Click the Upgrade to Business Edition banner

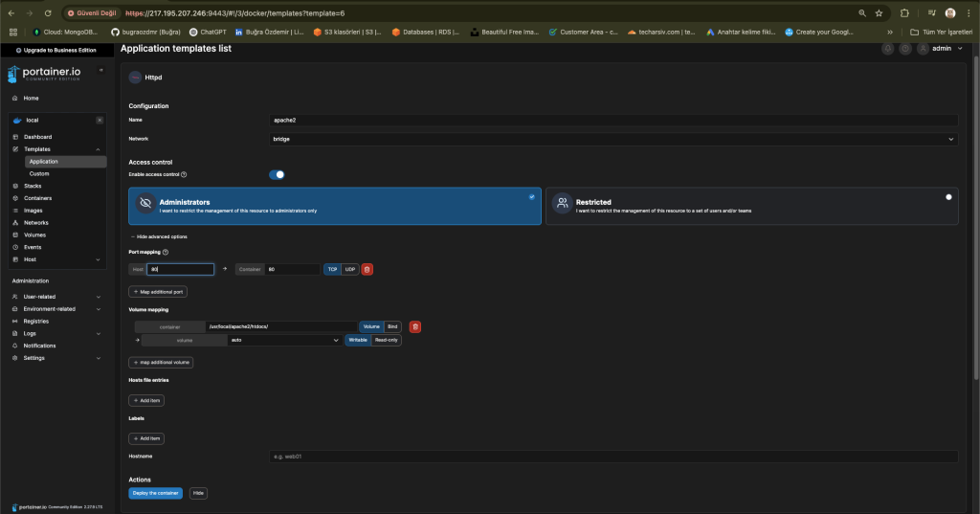[56, 50]
